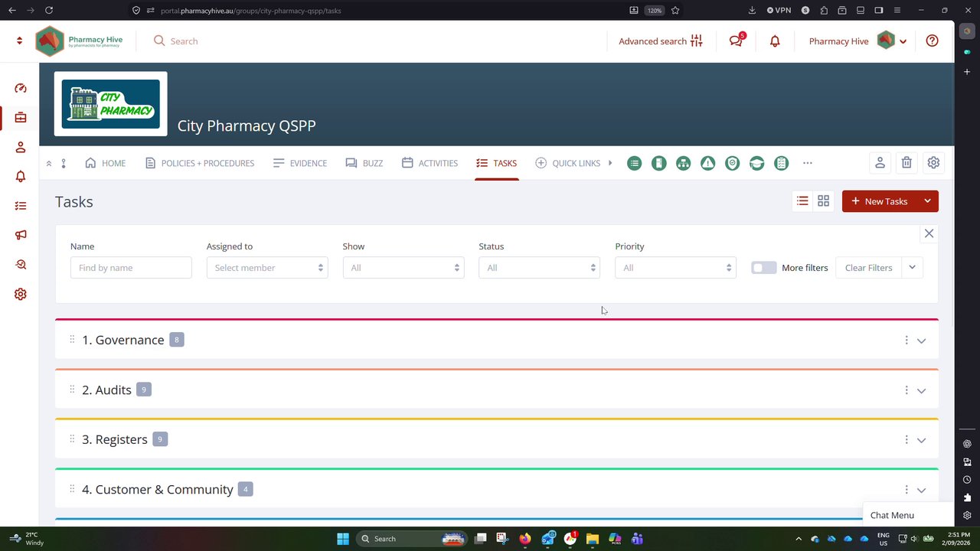Image resolution: width=980 pixels, height=551 pixels.
Task: Open the chat messages icon with badge
Action: pyautogui.click(x=737, y=41)
